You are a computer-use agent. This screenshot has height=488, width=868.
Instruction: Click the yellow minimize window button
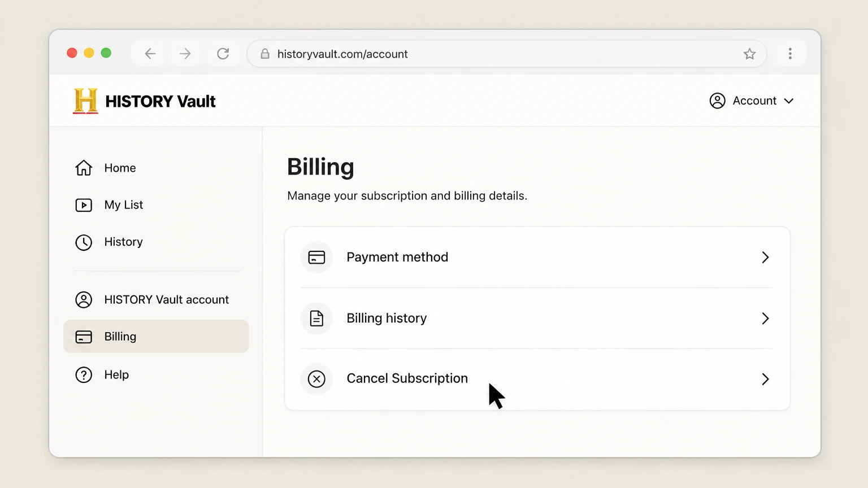point(89,53)
